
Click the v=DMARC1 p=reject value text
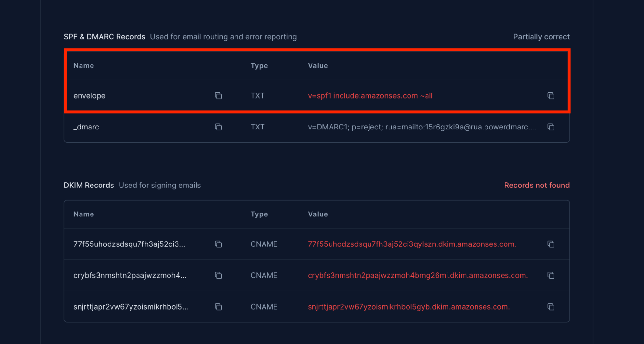[x=421, y=127]
